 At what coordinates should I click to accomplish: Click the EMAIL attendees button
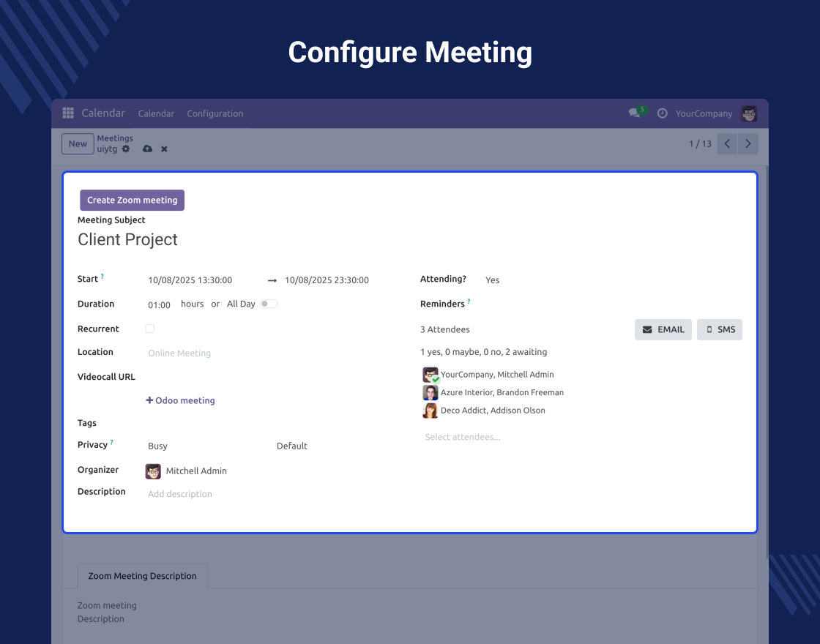tap(663, 329)
